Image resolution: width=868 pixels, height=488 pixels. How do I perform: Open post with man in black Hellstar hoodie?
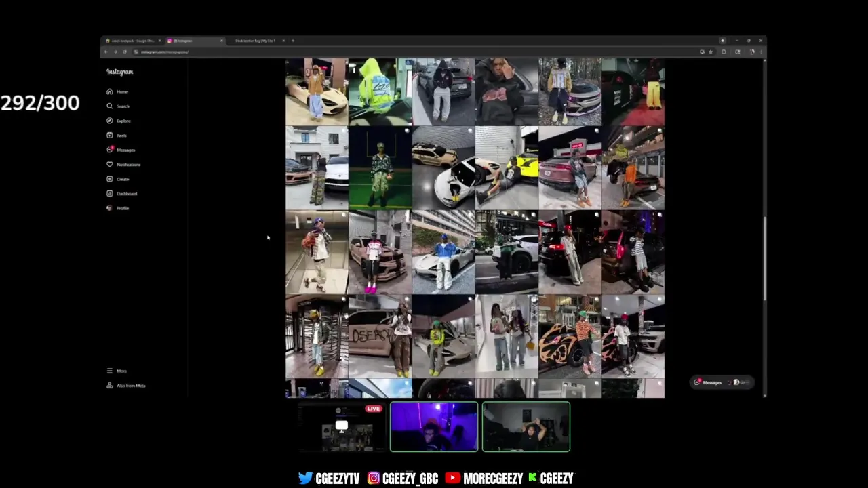click(x=507, y=91)
